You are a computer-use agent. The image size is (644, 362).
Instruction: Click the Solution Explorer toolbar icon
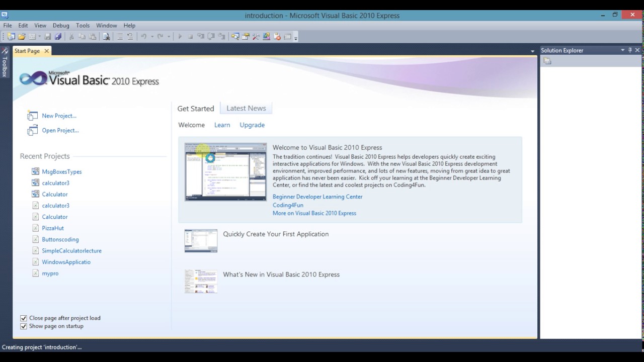point(235,36)
